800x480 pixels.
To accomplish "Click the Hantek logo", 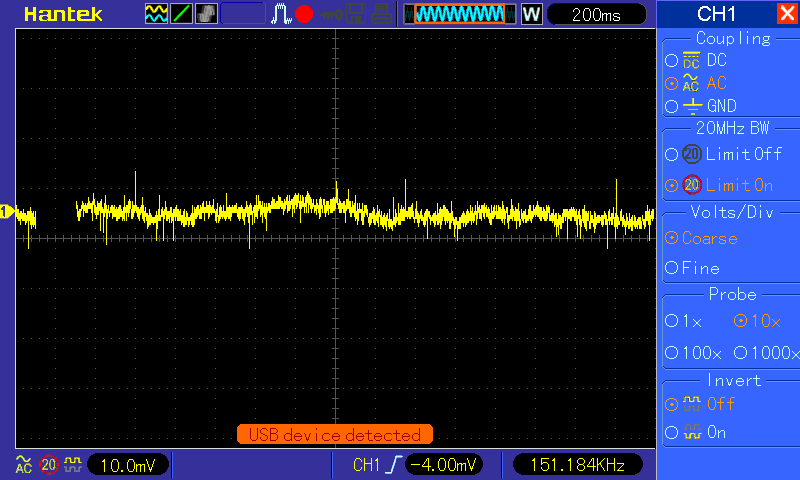I will tap(63, 14).
